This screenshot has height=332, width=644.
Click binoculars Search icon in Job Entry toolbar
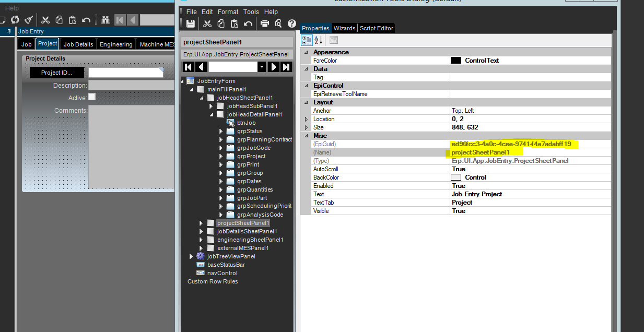pyautogui.click(x=105, y=20)
